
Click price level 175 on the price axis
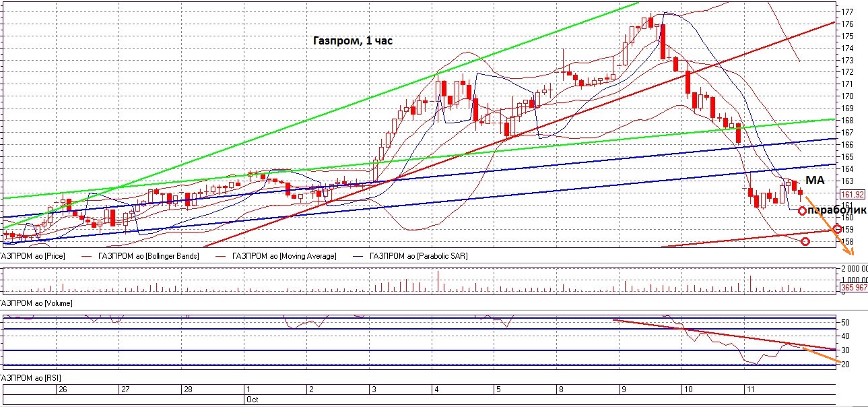click(x=848, y=36)
